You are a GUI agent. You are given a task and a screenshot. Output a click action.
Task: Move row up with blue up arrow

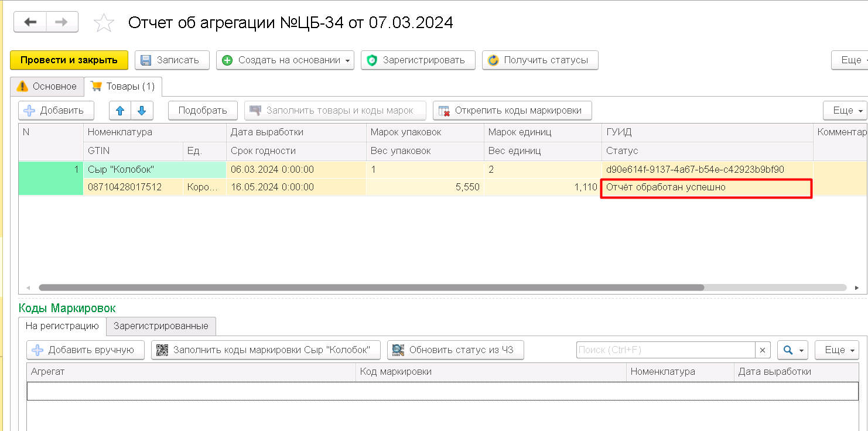(x=120, y=110)
